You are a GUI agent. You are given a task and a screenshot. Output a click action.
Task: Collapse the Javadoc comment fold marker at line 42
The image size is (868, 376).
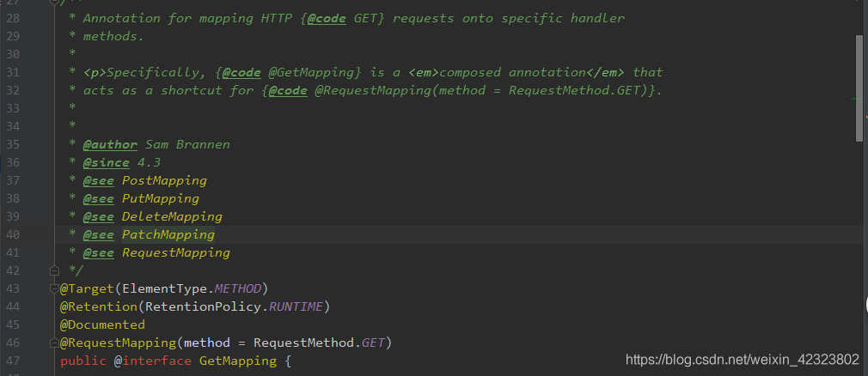54,271
